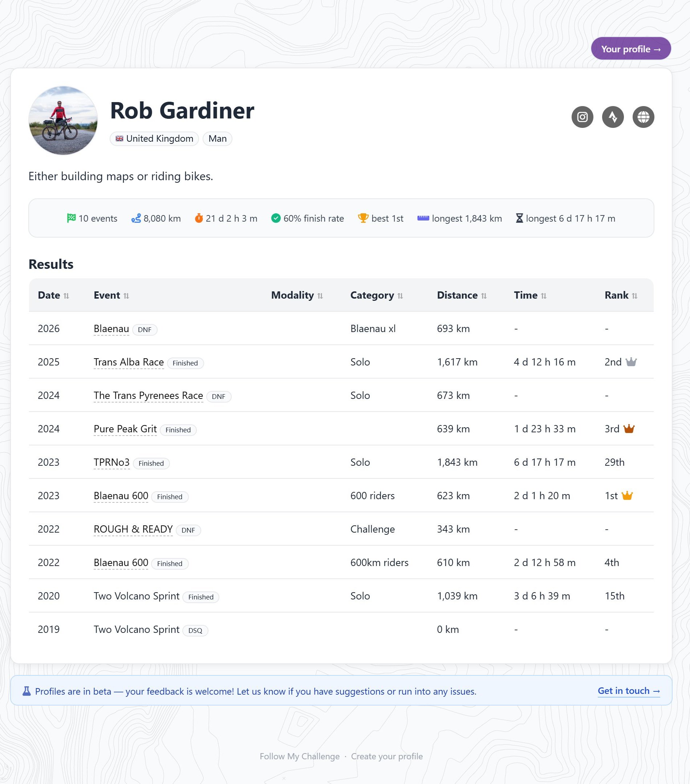
Task: Click the Get in touch link
Action: point(629,691)
